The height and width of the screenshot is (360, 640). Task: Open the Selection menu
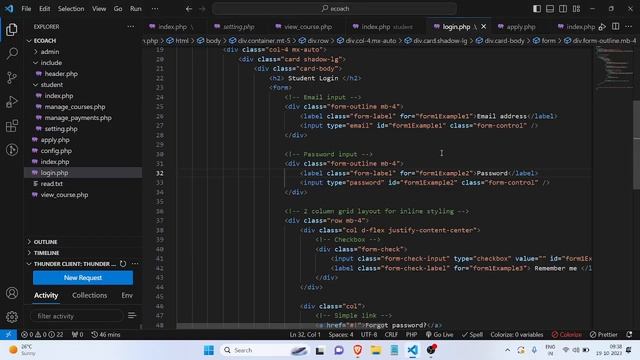pos(71,9)
